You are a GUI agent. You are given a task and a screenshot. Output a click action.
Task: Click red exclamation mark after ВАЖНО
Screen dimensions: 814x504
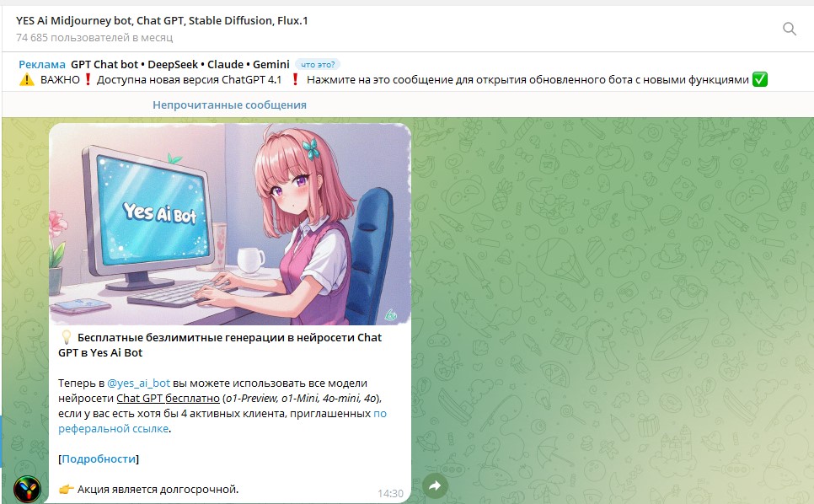(88, 79)
